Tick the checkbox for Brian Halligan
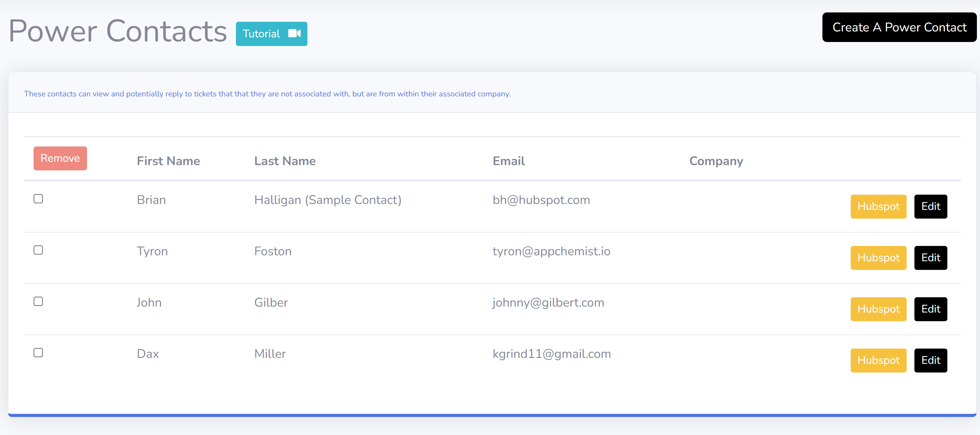 (38, 199)
